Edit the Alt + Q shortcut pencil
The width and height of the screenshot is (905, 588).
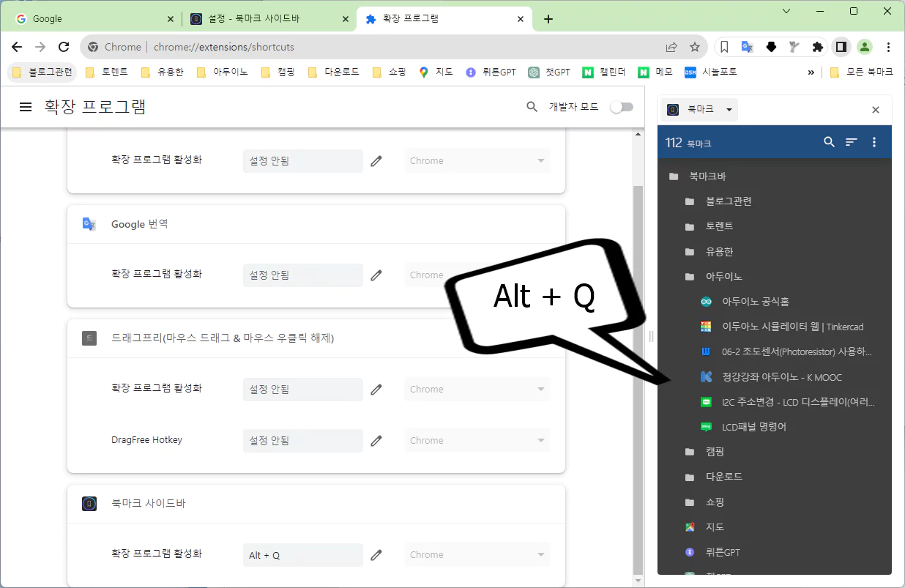click(376, 555)
